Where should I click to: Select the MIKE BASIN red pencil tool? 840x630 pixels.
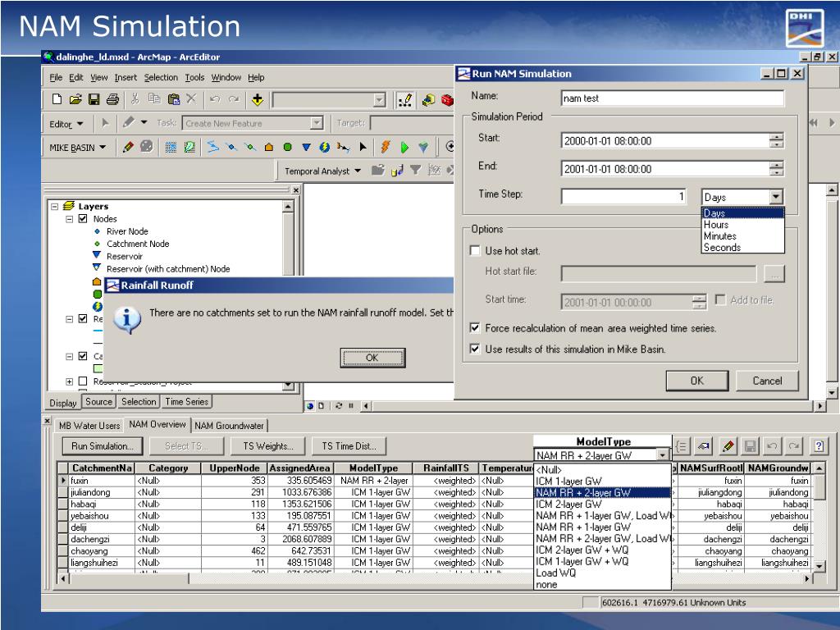pyautogui.click(x=127, y=147)
